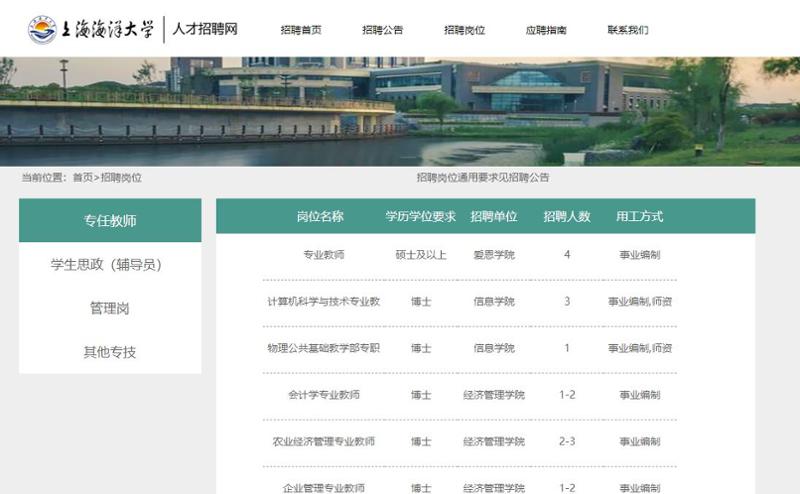800x494 pixels.
Task: Open the 专业教师 job posting
Action: [323, 255]
